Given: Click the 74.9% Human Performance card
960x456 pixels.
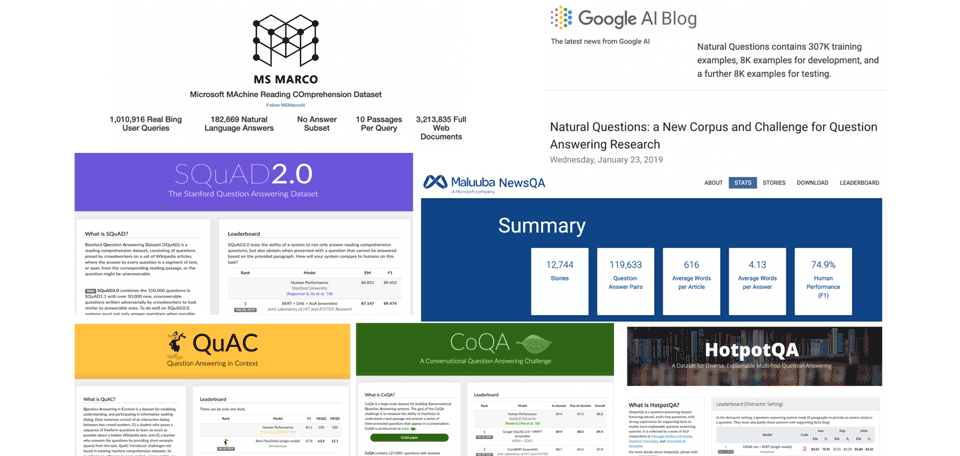Looking at the screenshot, I should pos(823,282).
